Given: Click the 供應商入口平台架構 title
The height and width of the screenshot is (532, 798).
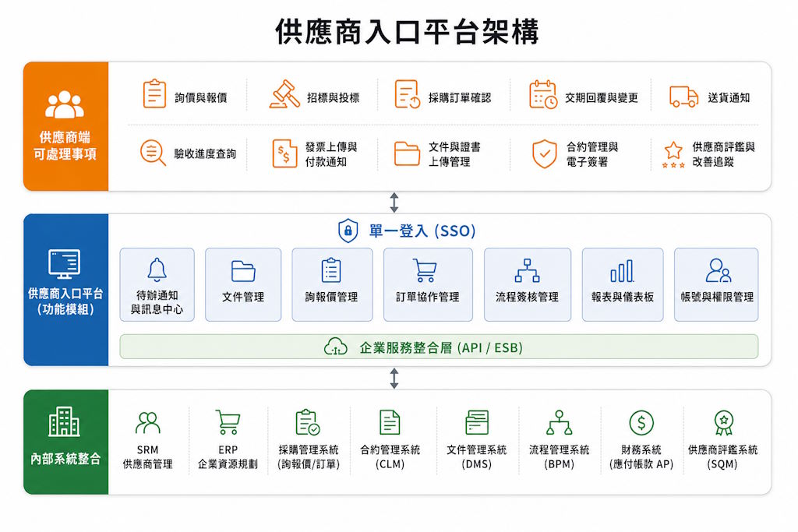Looking at the screenshot, I should [x=407, y=31].
